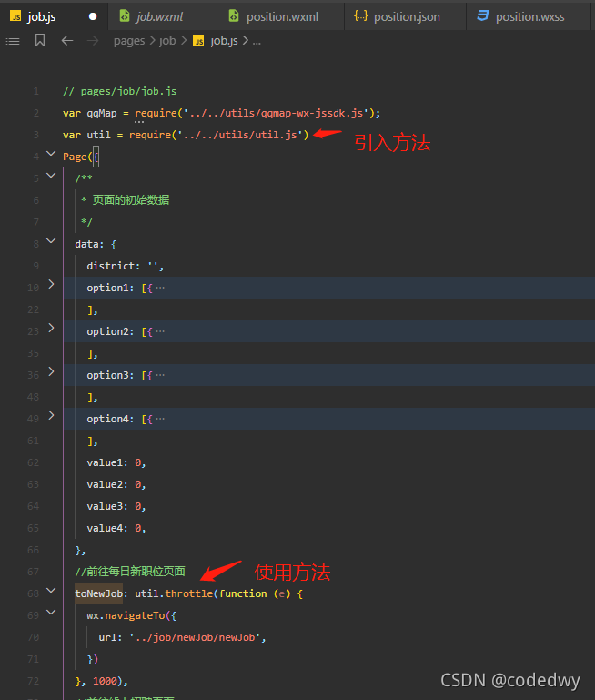
Task: Click the '1000' delay value on line 72
Action: tap(105, 681)
